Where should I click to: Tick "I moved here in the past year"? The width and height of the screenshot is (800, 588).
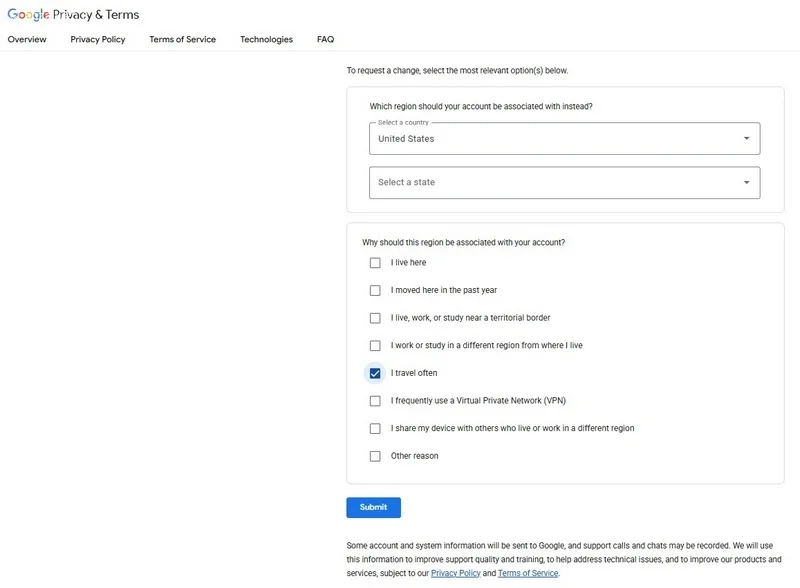coord(375,290)
